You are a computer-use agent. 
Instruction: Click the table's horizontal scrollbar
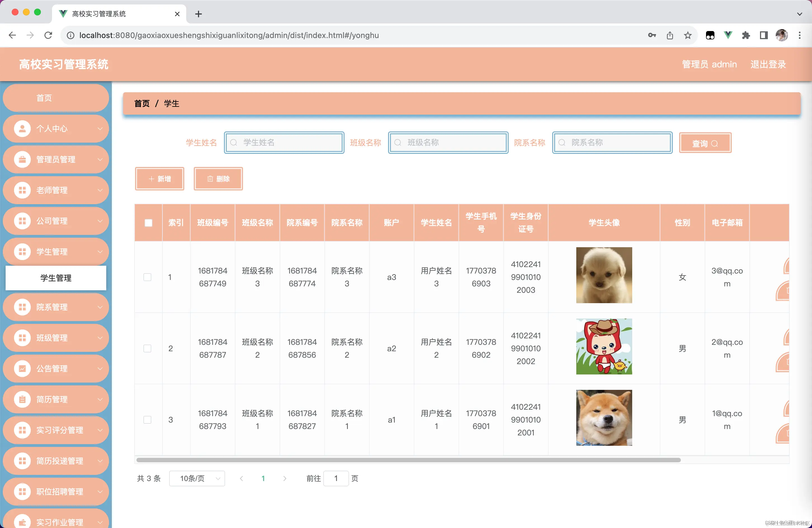408,460
